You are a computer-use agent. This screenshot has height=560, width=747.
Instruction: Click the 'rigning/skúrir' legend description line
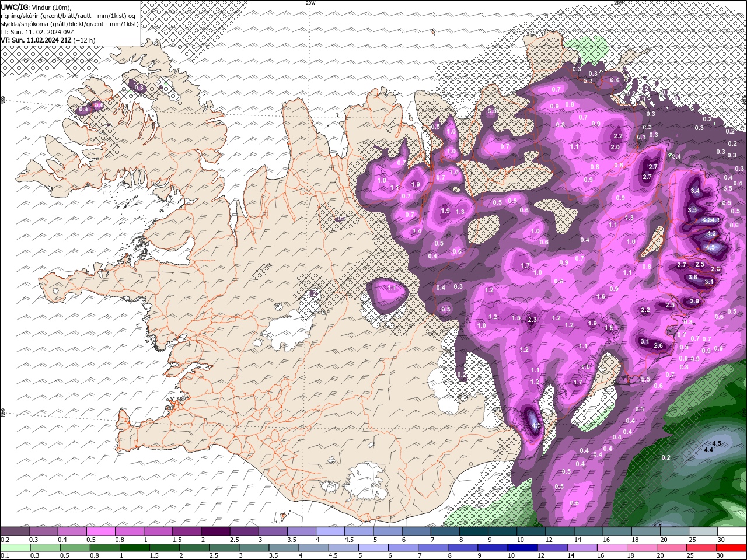click(68, 16)
